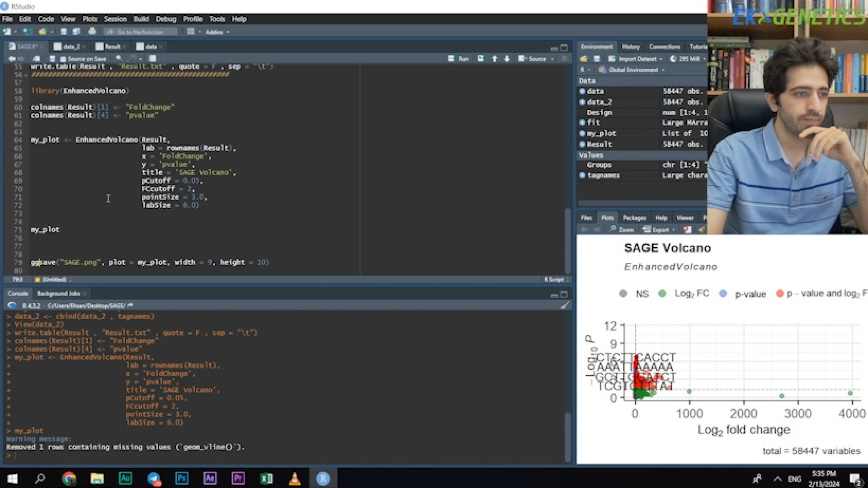
Task: Click the re-run previous code icon
Action: [481, 59]
